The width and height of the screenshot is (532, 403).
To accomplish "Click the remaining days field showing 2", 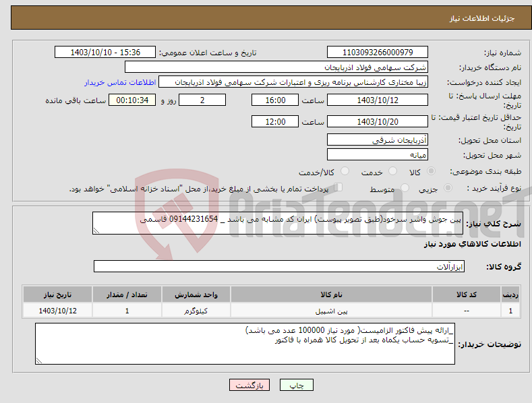I will pyautogui.click(x=202, y=100).
